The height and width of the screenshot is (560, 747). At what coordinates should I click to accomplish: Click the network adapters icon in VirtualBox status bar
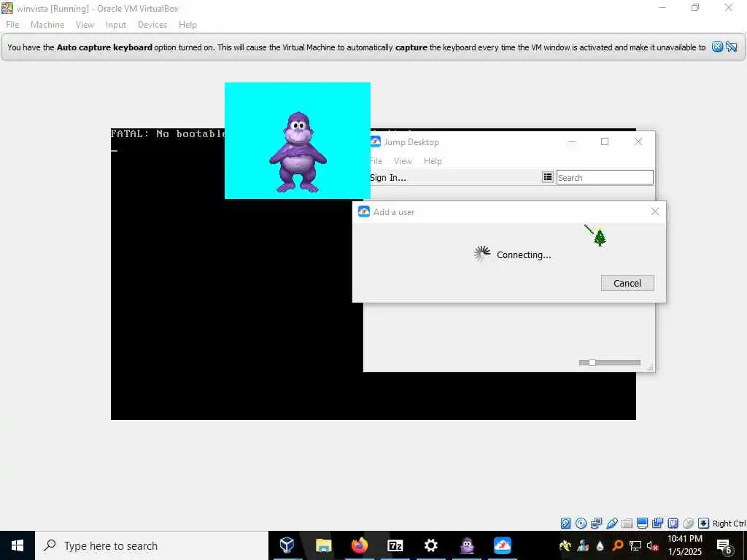[596, 524]
